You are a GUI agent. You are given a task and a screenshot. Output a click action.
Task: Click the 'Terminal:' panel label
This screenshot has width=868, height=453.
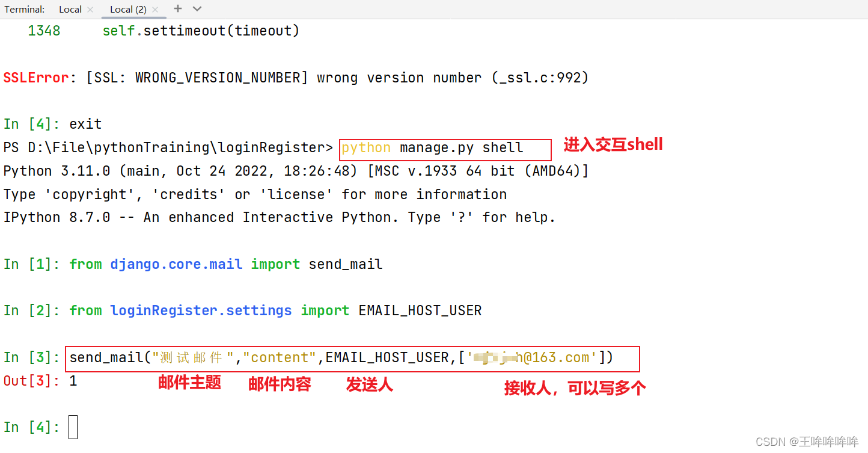(25, 9)
